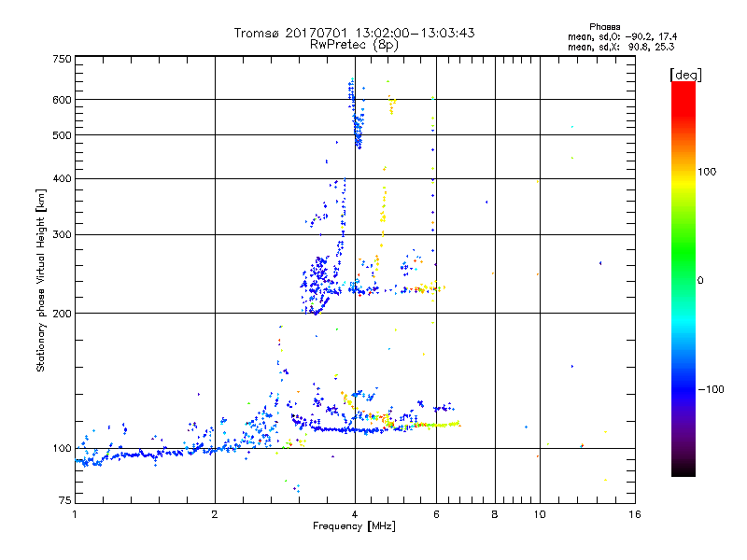Image resolution: width=747 pixels, height=560 pixels.
Task: Click the 'Phases' heading at top right
Action: tap(604, 27)
